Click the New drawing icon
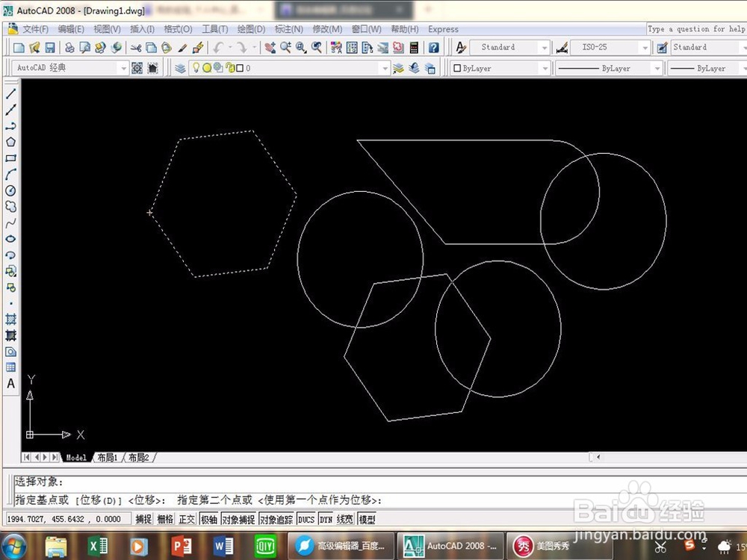 pos(19,47)
